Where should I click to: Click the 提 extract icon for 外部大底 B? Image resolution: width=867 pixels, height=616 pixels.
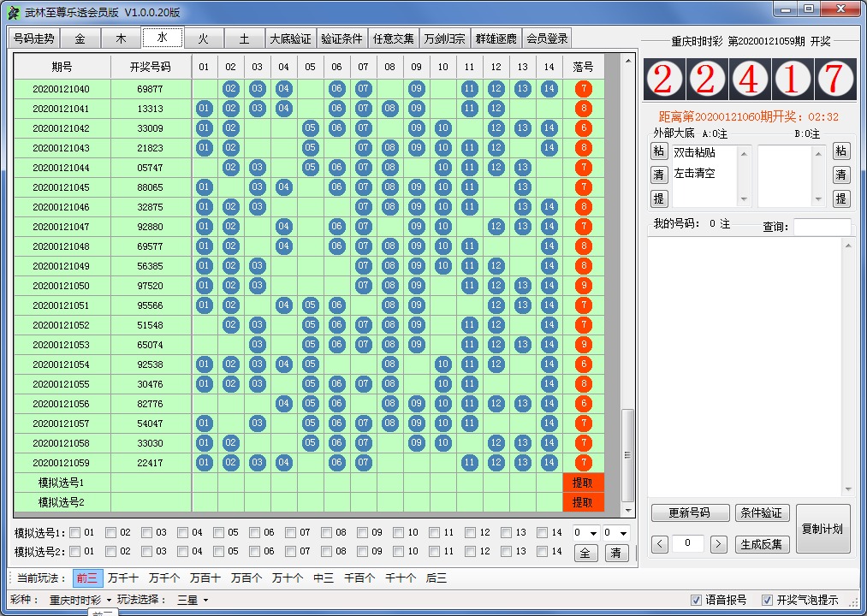tap(842, 198)
